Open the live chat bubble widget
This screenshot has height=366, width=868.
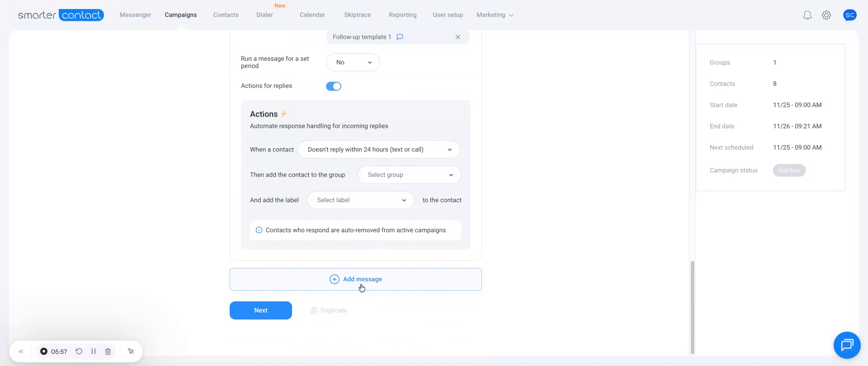(x=847, y=345)
